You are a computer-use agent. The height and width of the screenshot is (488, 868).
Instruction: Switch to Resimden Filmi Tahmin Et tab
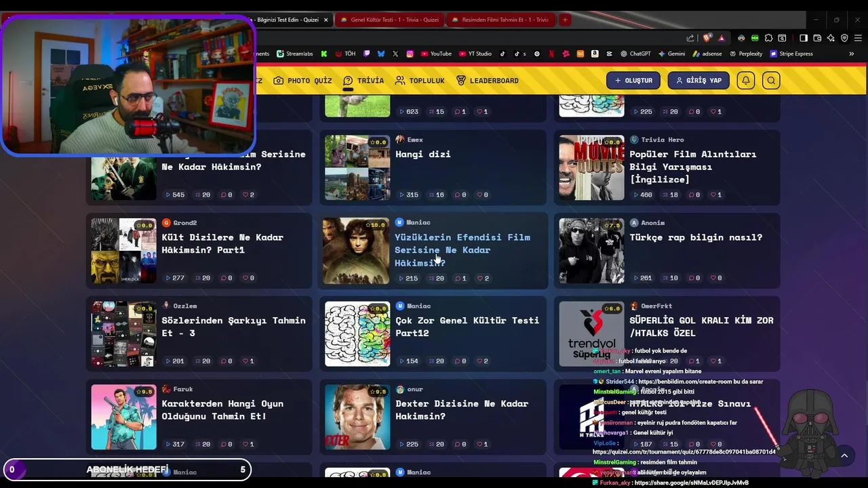(x=500, y=20)
